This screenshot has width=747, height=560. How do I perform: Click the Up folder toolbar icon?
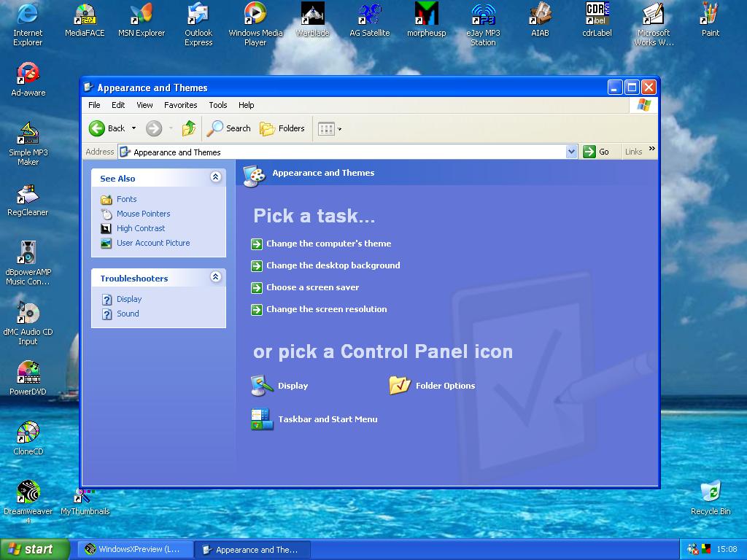pyautogui.click(x=189, y=128)
